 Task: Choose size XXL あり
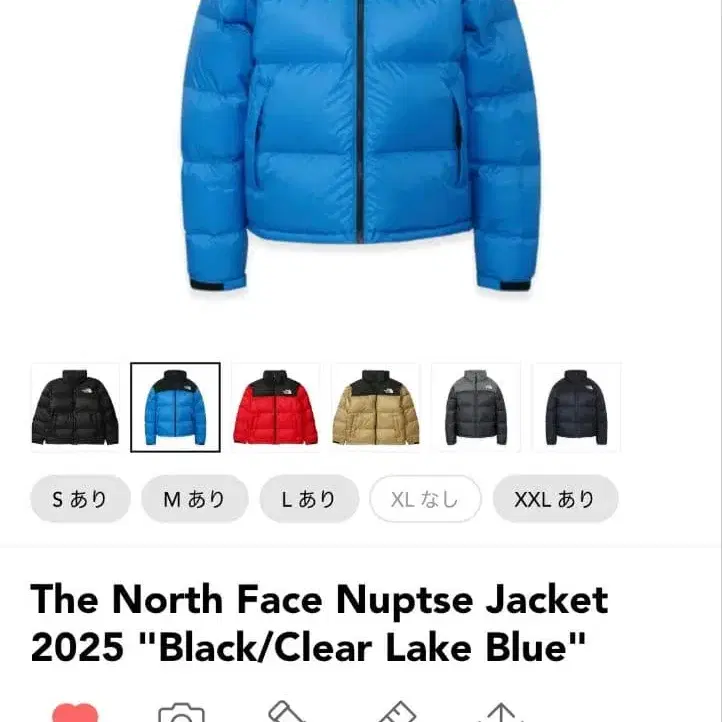tap(555, 499)
